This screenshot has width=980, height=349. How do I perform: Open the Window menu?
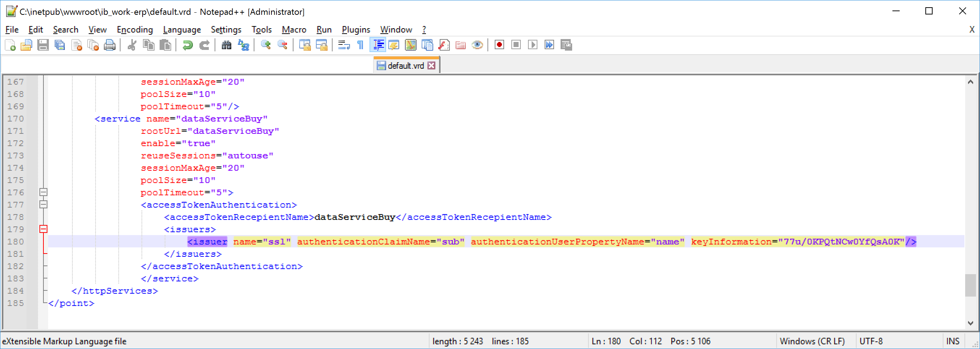396,30
